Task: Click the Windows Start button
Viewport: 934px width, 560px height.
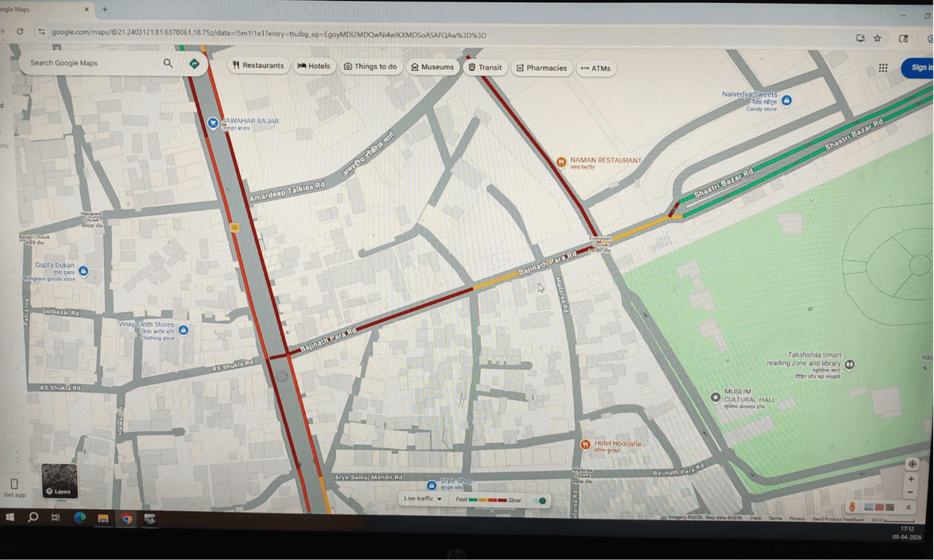Action: click(10, 517)
